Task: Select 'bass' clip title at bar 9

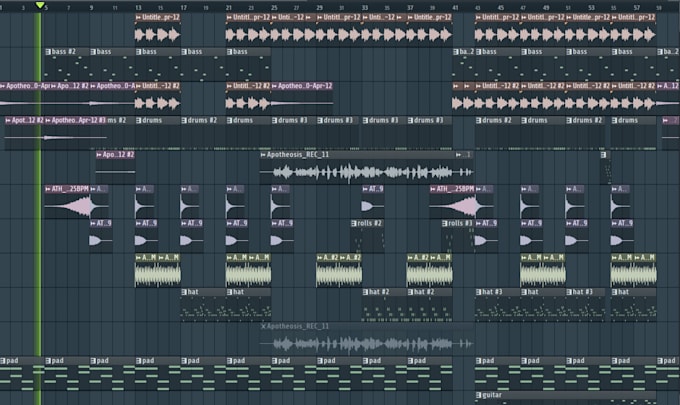Action: 104,52
